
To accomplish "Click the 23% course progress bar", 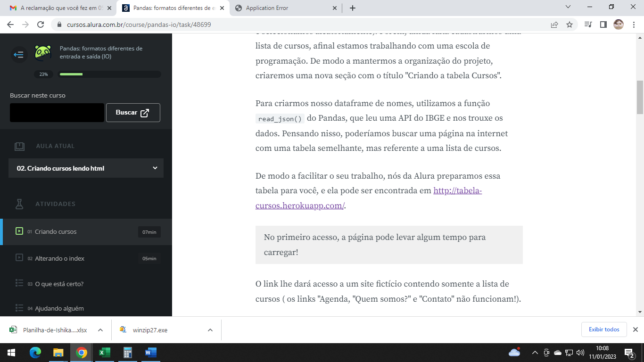I will [109, 74].
